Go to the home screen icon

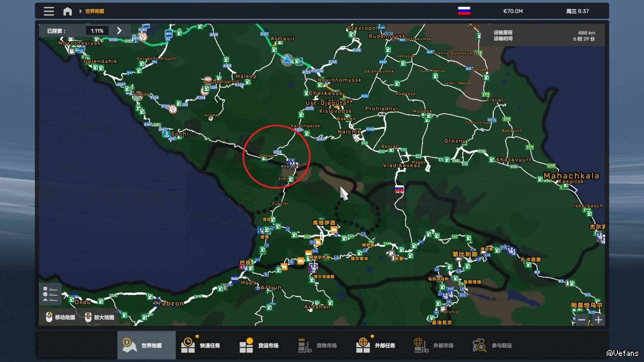67,11
